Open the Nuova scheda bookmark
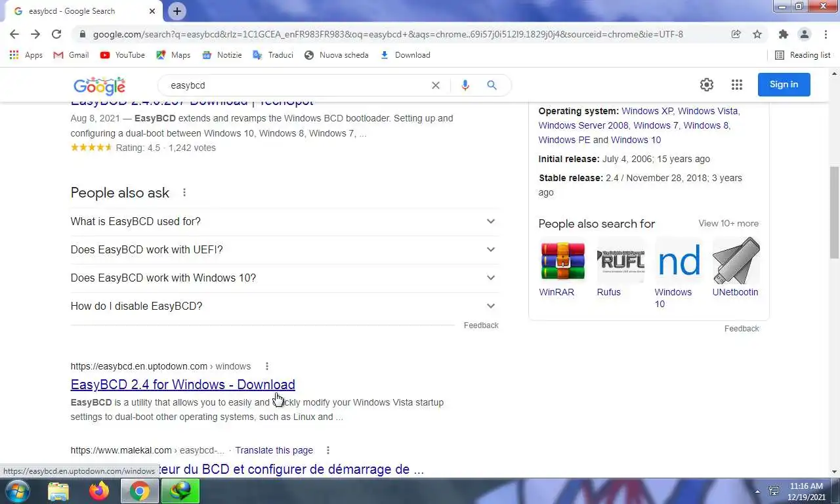 (337, 55)
